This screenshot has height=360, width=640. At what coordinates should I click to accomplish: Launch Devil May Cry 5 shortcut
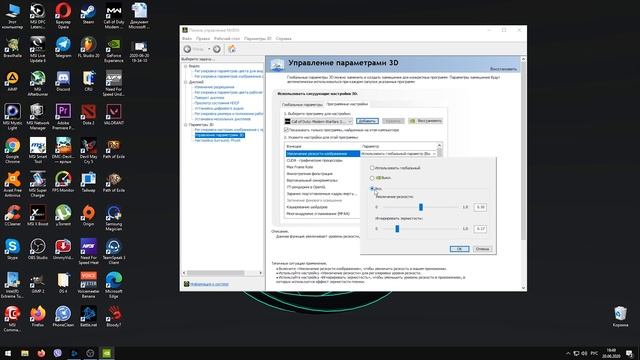(88, 151)
